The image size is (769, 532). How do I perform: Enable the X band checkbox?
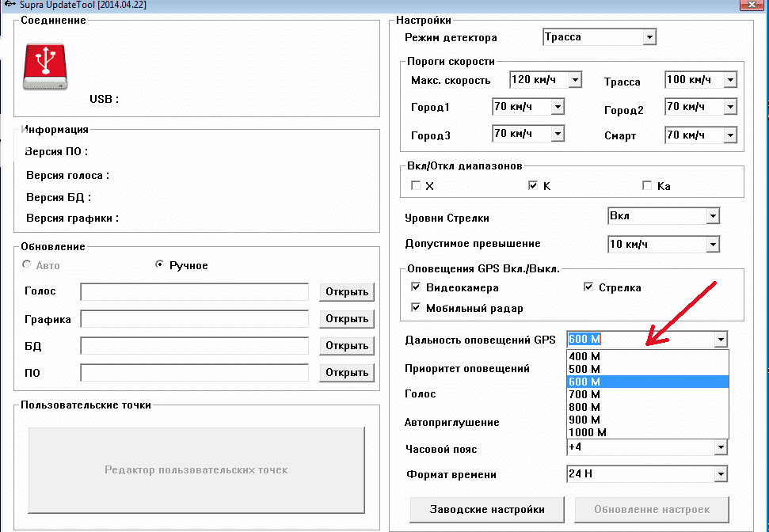click(416, 186)
